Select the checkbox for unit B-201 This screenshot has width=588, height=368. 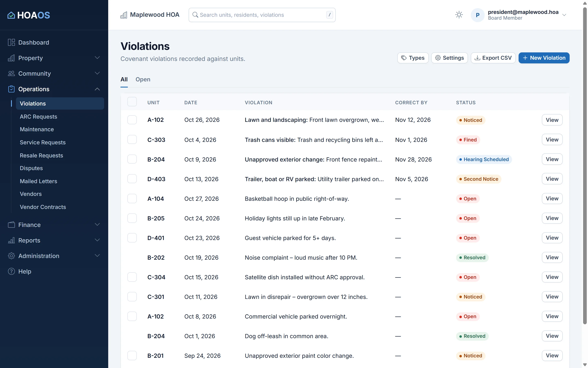132,356
